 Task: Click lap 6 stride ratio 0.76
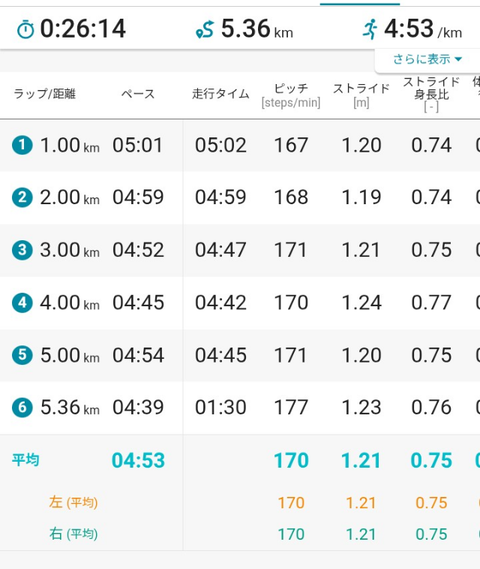click(x=431, y=407)
